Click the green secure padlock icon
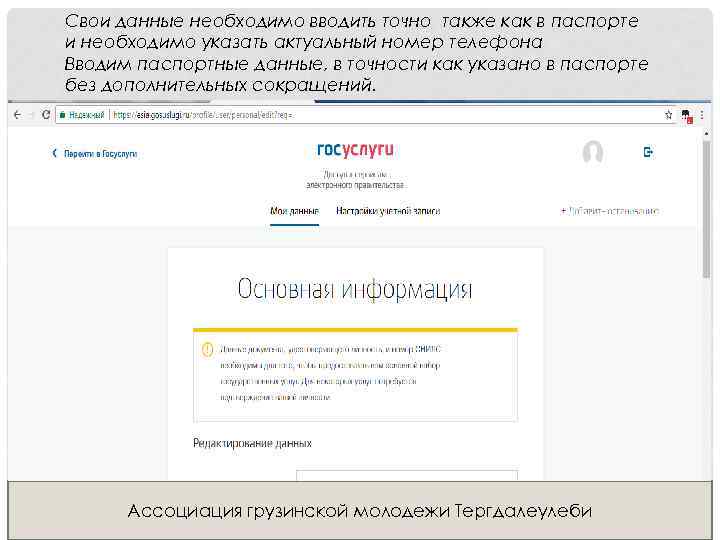 click(x=63, y=115)
